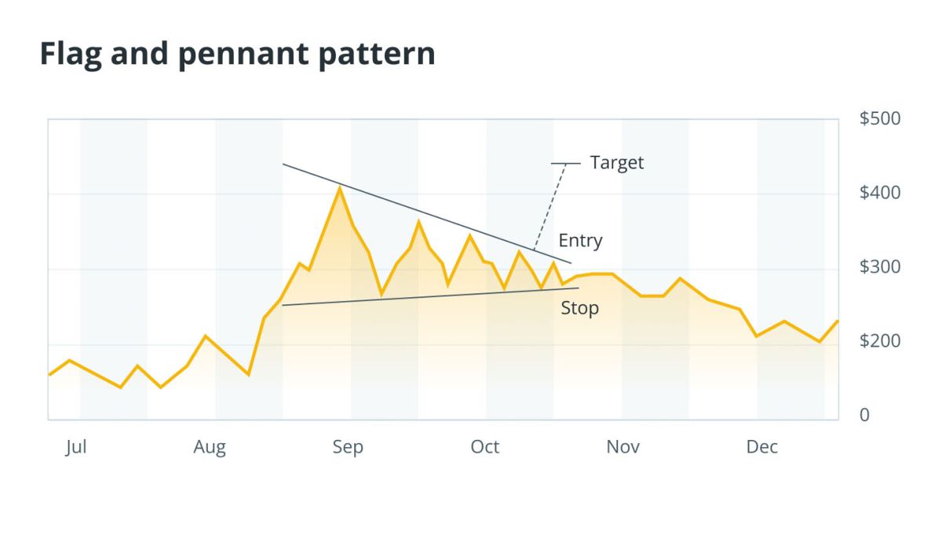
Task: Select the $400 price axis label
Action: (880, 192)
